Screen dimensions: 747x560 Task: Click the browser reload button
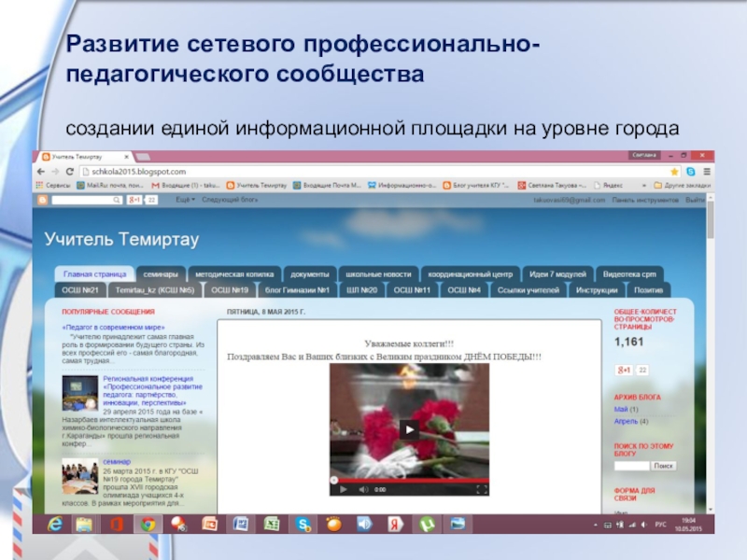coord(70,172)
